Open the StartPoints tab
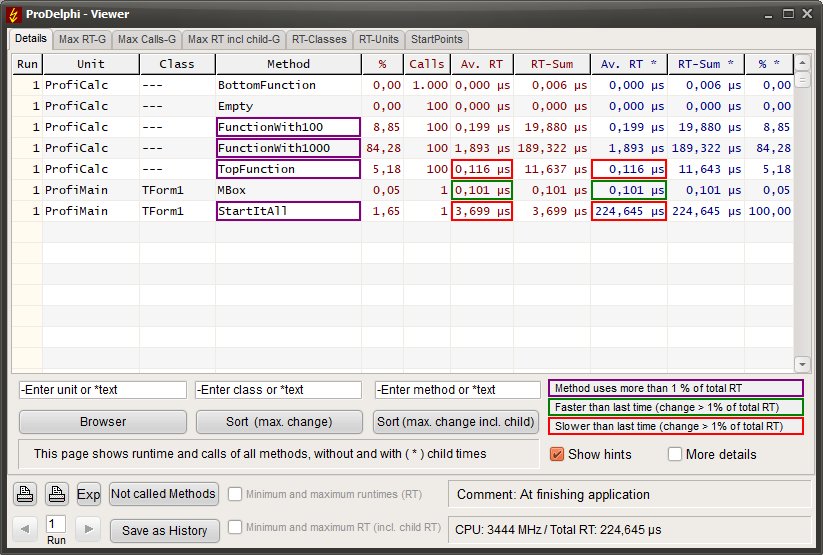The height and width of the screenshot is (555, 823). click(437, 39)
